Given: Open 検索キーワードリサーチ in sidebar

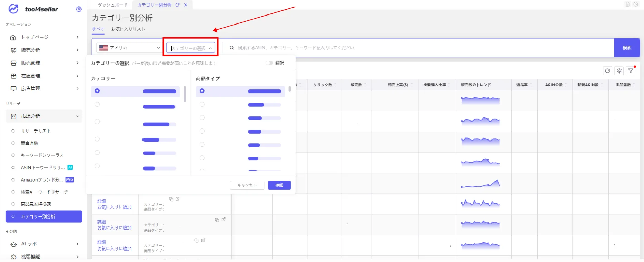Looking at the screenshot, I should [44, 192].
